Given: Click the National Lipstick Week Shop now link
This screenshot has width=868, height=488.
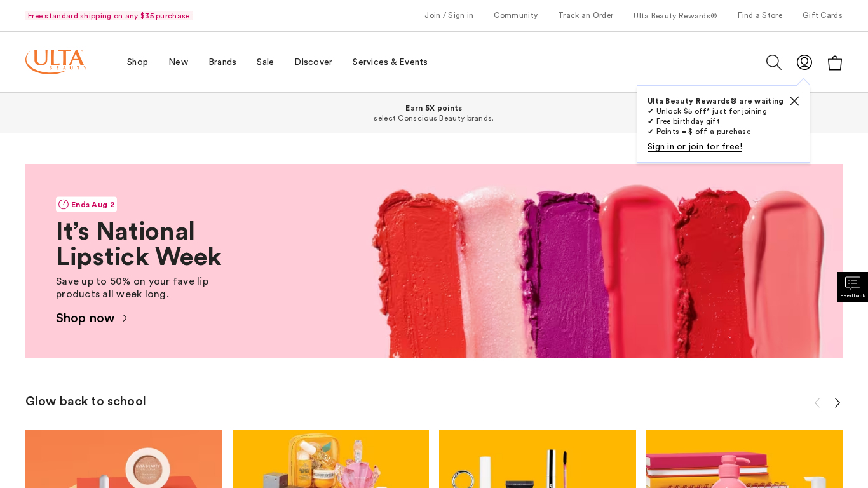Looking at the screenshot, I should (85, 318).
